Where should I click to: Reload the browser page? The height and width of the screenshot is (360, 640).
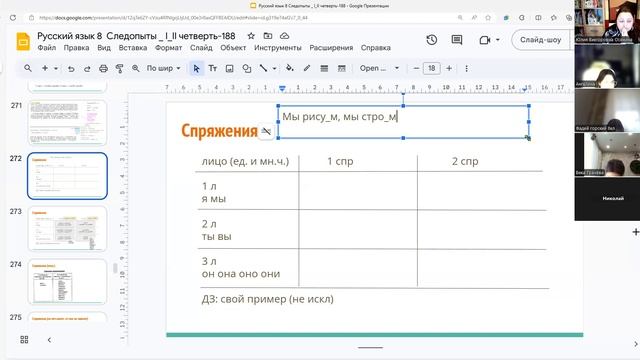coord(13,18)
